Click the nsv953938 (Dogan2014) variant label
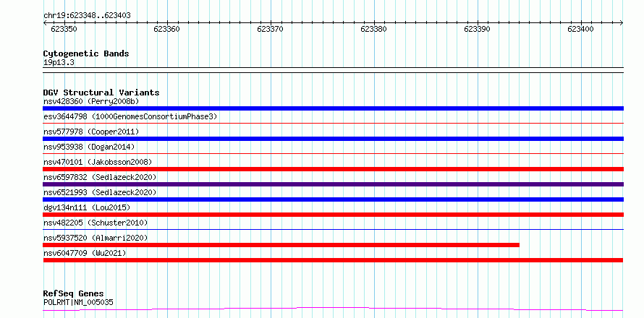The image size is (644, 318). click(x=89, y=147)
